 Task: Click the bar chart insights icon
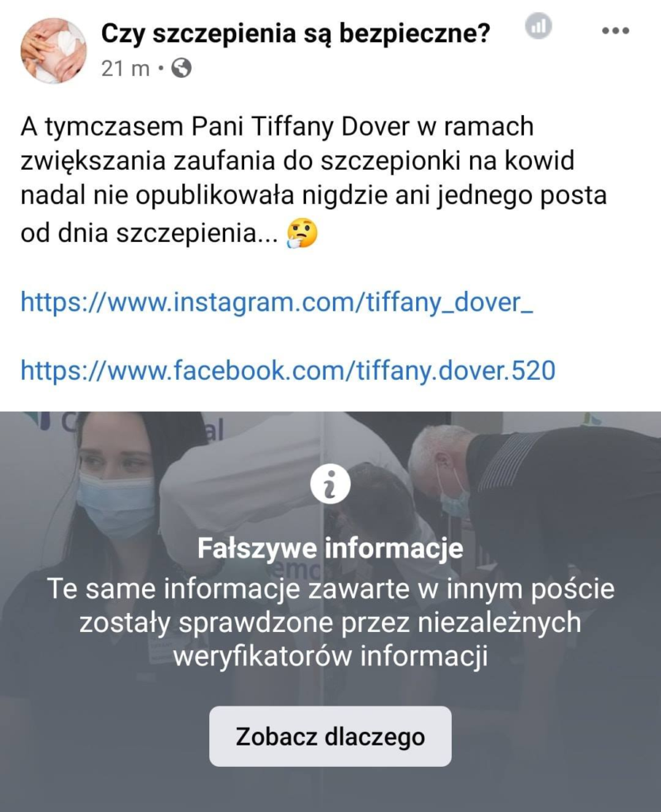tap(538, 26)
